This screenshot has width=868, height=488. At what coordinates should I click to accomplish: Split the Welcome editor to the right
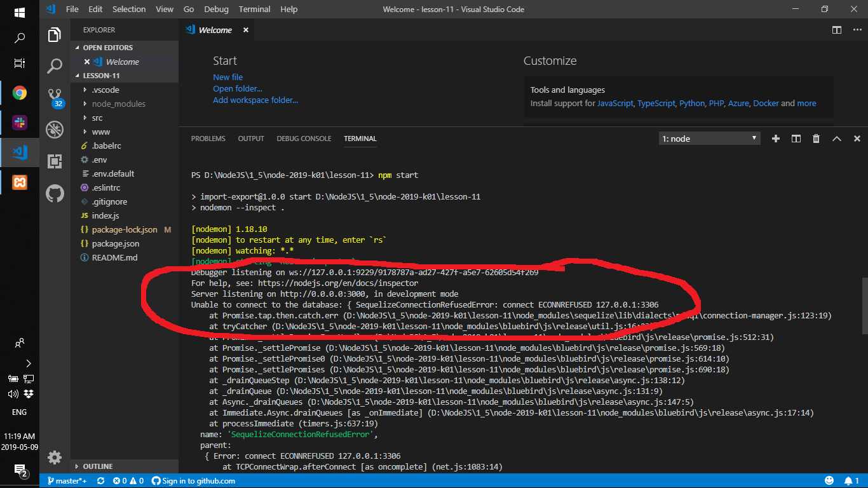pyautogui.click(x=837, y=30)
